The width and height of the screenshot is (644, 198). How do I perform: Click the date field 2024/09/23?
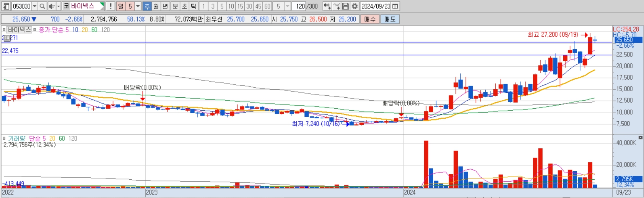click(x=376, y=6)
